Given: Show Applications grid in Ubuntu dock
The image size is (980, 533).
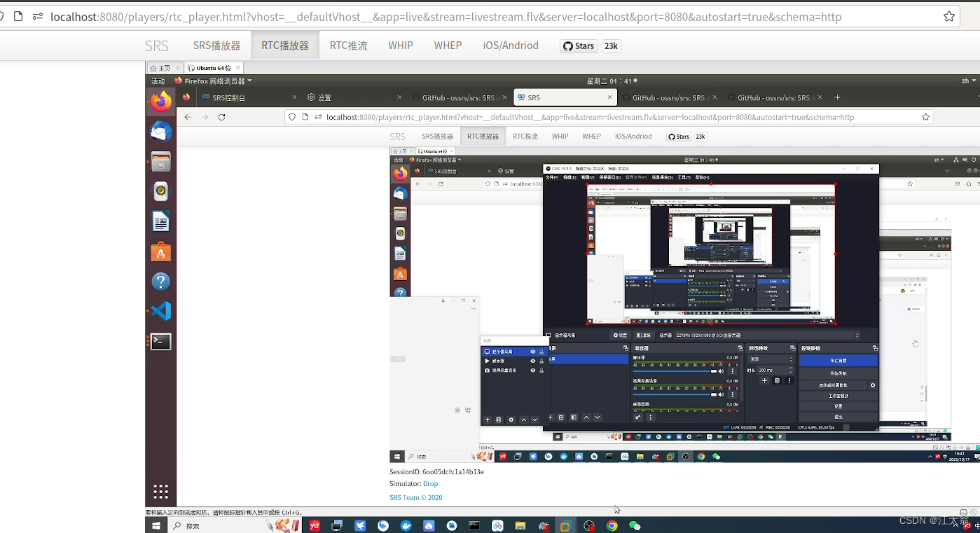Looking at the screenshot, I should (x=161, y=491).
